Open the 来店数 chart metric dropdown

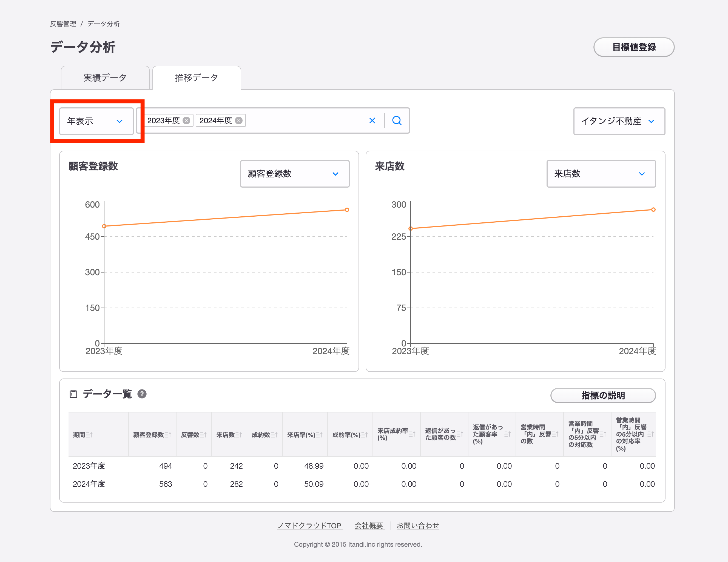pos(601,174)
